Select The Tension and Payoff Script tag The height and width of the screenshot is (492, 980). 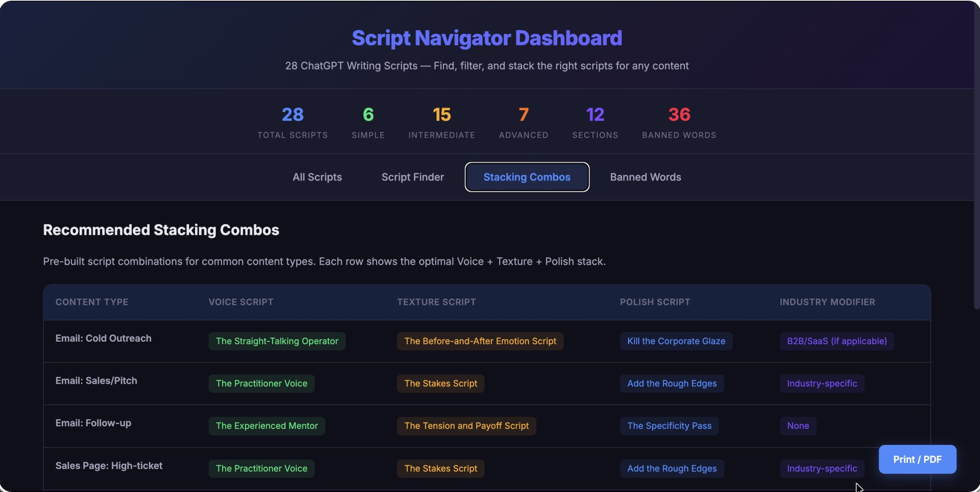pos(466,426)
